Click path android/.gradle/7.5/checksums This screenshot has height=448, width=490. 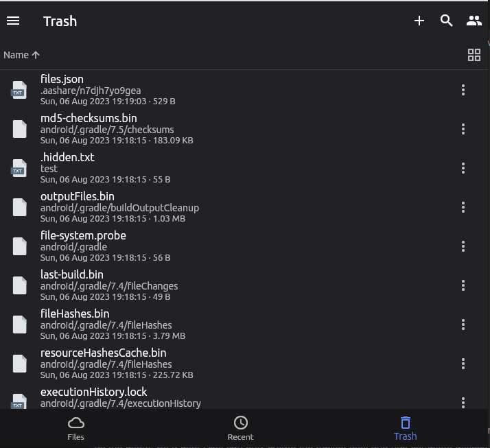pos(107,130)
